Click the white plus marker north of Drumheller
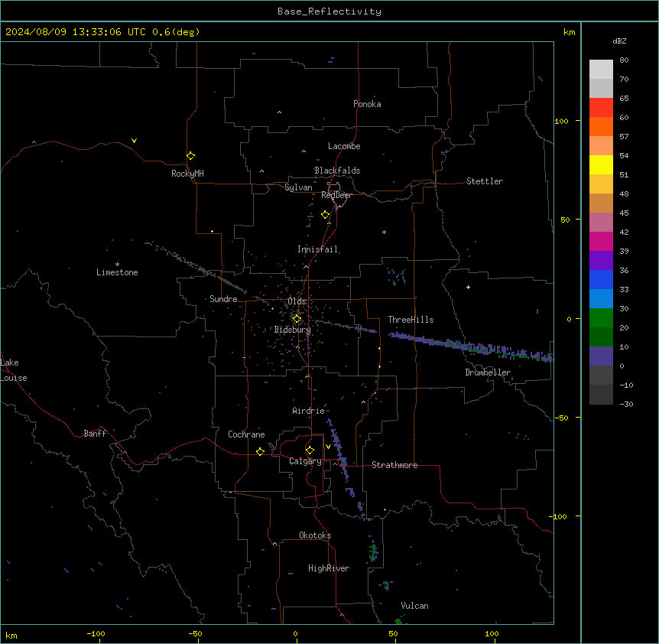This screenshot has width=659, height=644. click(468, 287)
